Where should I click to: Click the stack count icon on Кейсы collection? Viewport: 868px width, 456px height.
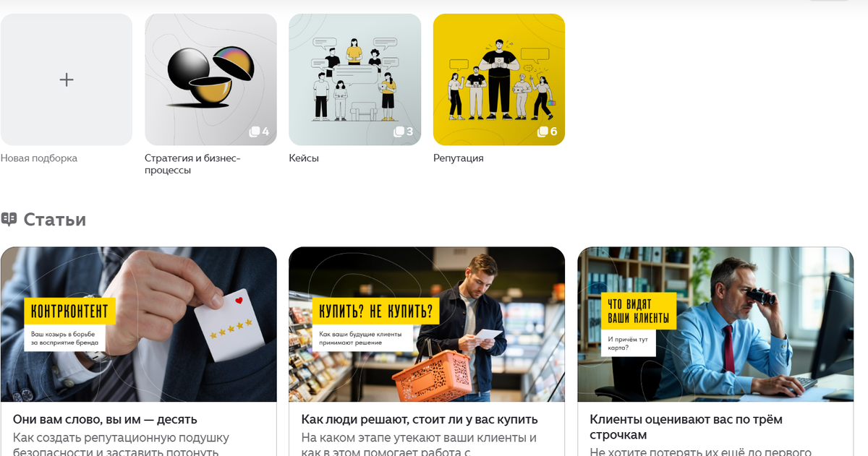pyautogui.click(x=399, y=132)
